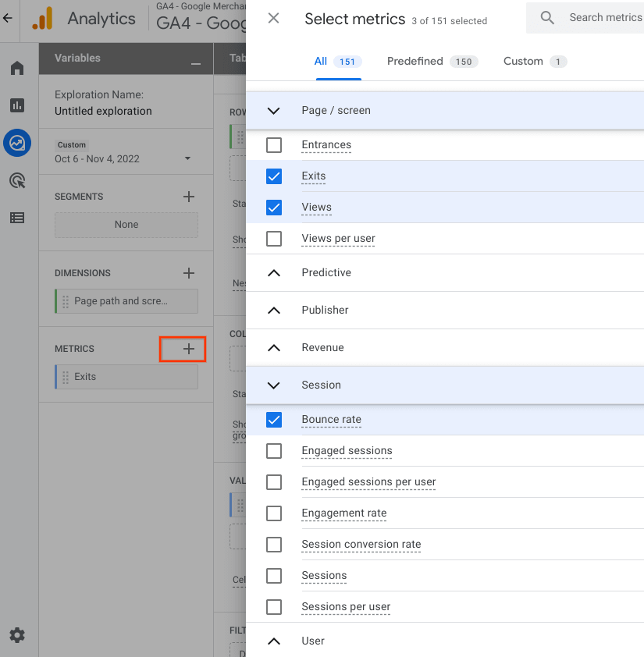Collapse the Page / screen section

pyautogui.click(x=273, y=111)
